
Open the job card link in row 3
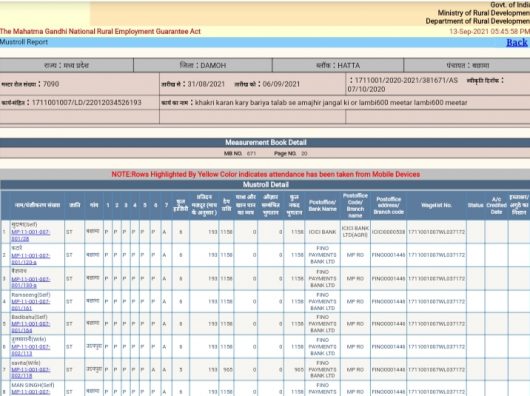[30, 282]
